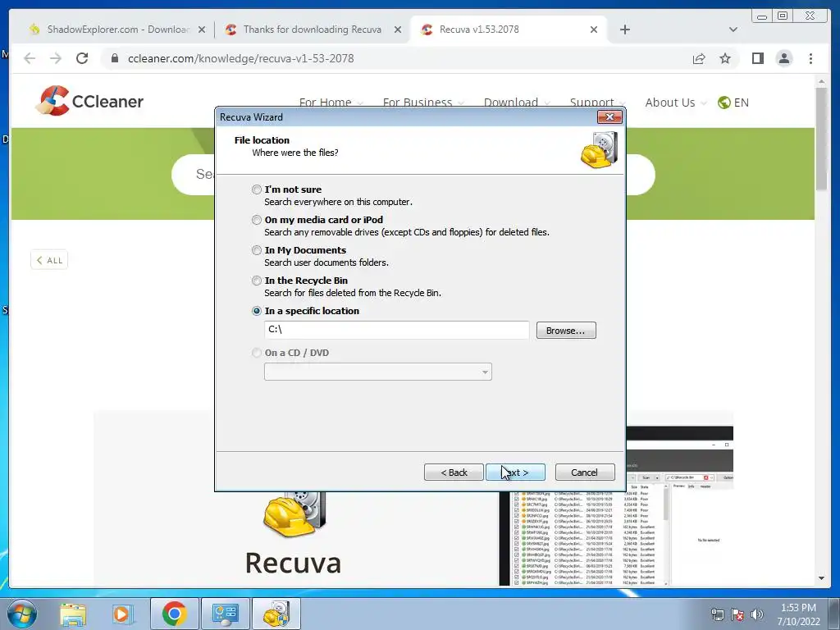Screen dimensions: 840x630
Task: Bookmark this page with the star
Action: [x=725, y=58]
